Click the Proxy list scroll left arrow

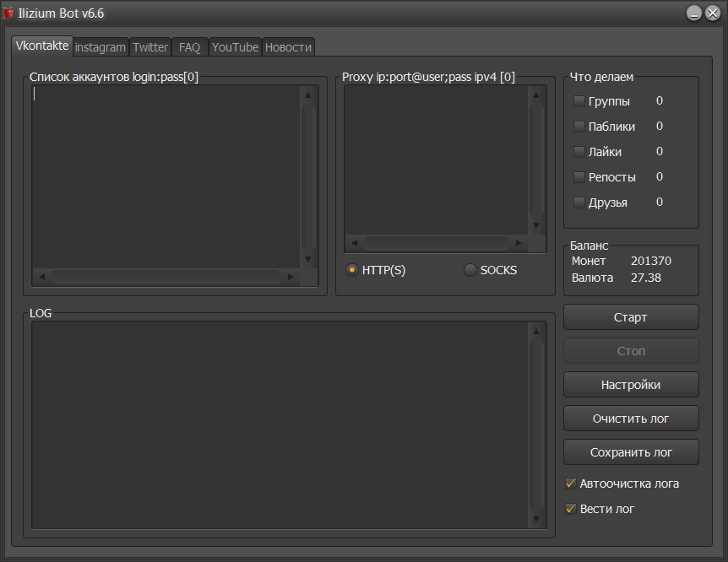(x=354, y=243)
